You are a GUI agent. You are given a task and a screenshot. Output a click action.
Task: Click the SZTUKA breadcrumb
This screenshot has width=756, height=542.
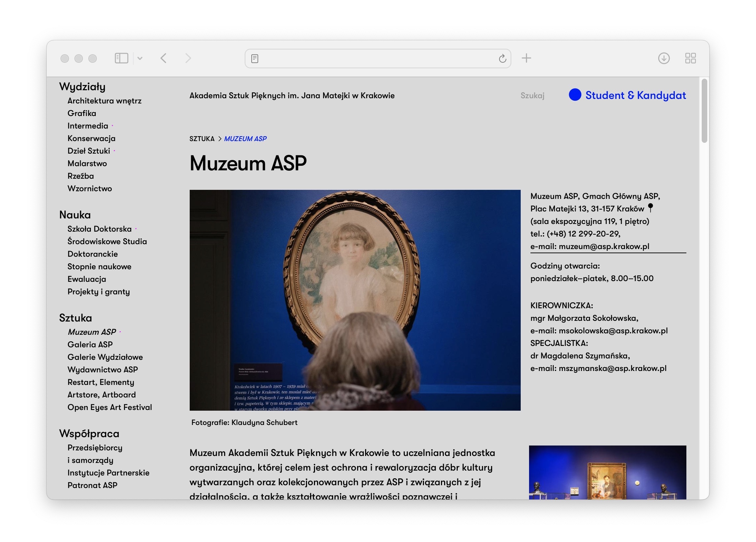tap(202, 139)
